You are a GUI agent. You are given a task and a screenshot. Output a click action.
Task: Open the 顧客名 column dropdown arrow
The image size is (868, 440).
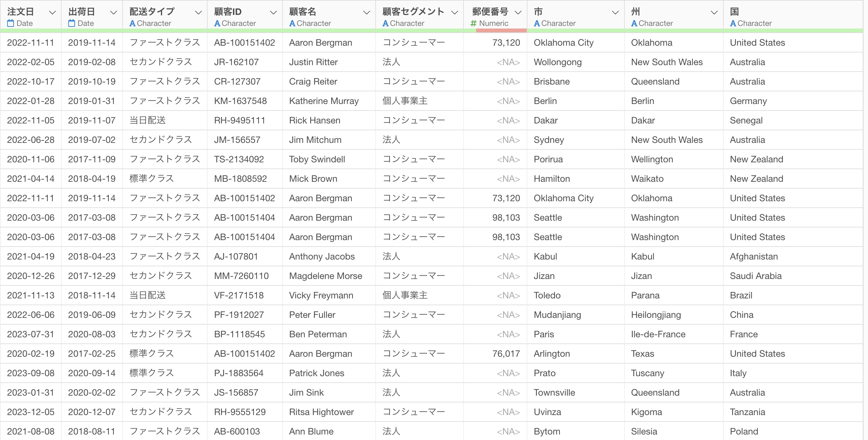coord(366,12)
